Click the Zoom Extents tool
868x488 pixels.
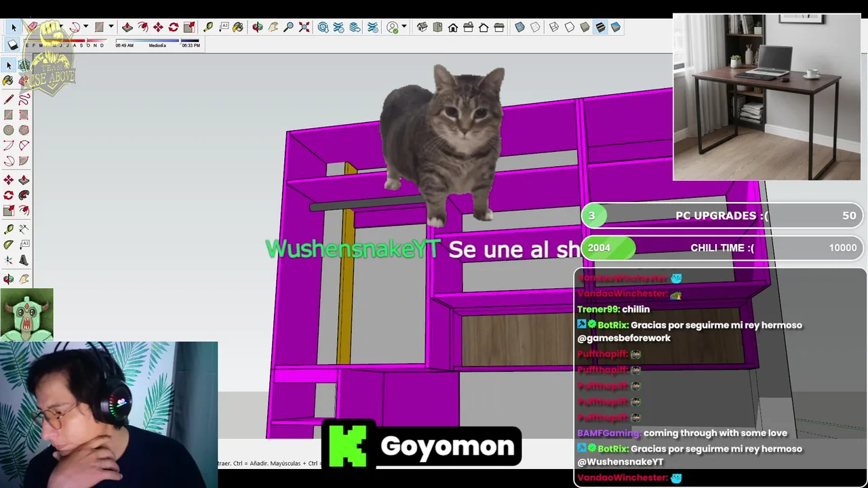tap(304, 27)
